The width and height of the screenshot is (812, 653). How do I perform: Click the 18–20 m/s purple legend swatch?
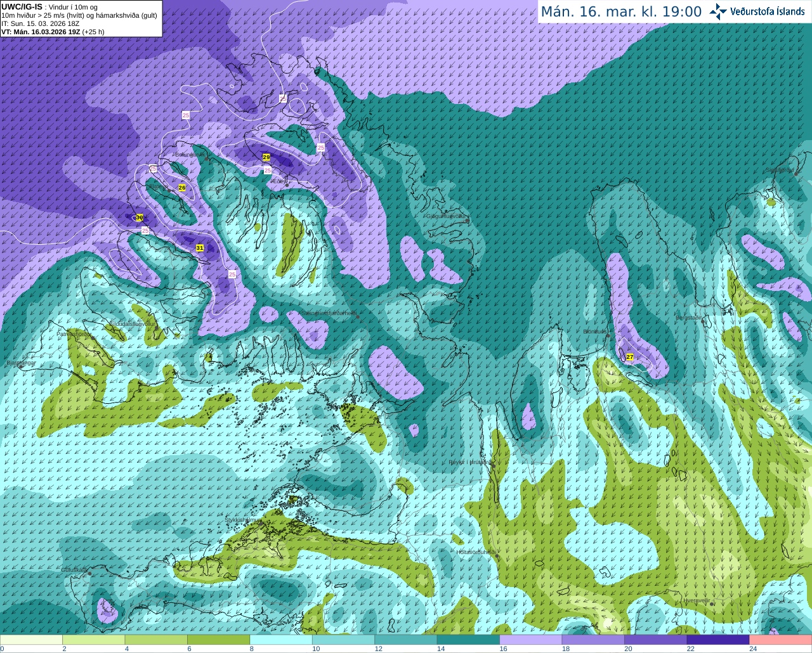594,640
